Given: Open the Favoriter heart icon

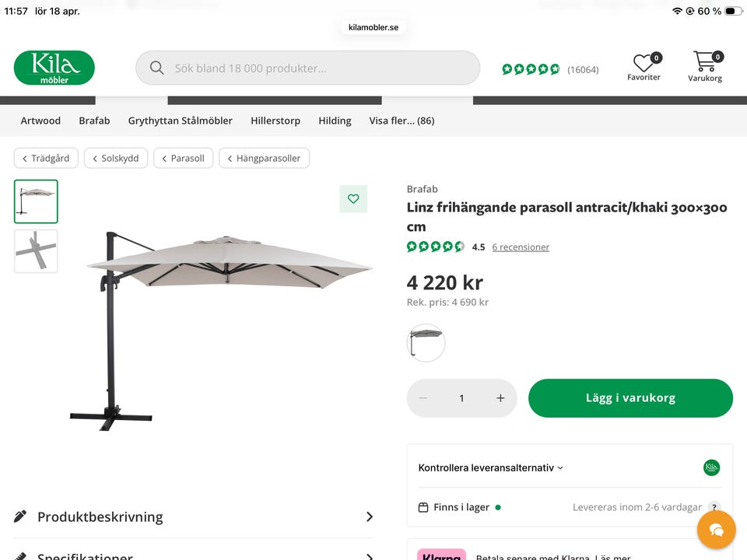Looking at the screenshot, I should click(644, 62).
